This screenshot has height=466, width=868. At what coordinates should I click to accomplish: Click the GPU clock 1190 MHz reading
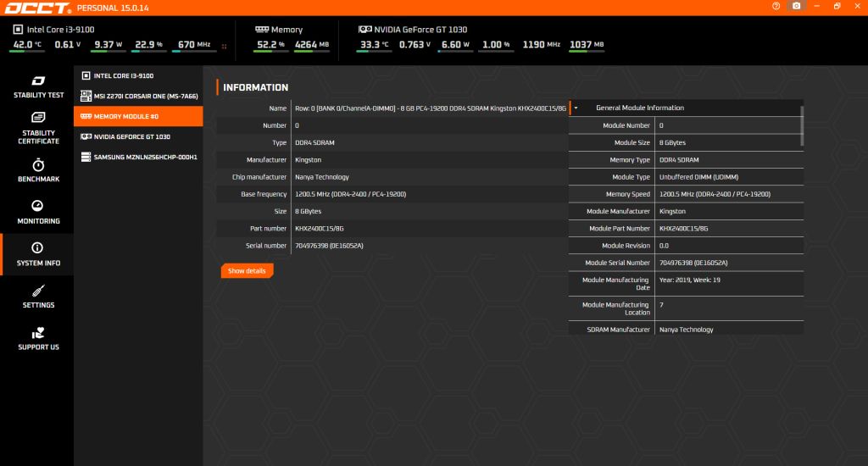[542, 45]
